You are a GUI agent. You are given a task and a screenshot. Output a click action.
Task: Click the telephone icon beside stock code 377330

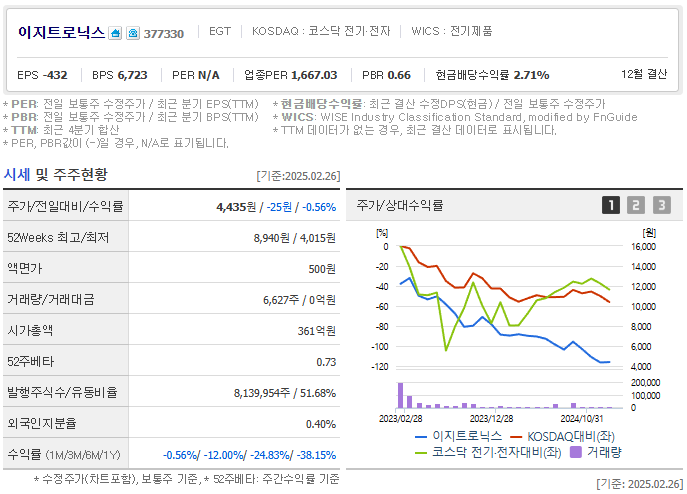click(133, 33)
